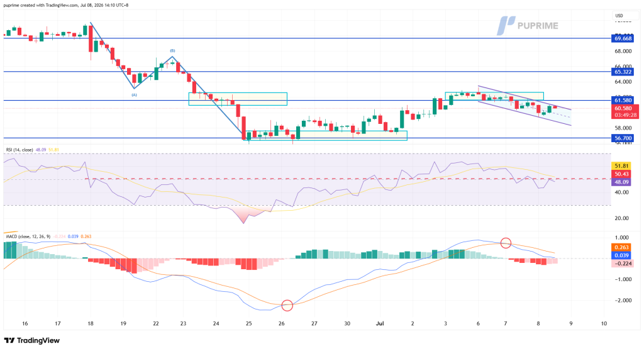Select the orange 0.263 MACD axis label
Viewport: 644px width, 351px height.
click(x=621, y=247)
